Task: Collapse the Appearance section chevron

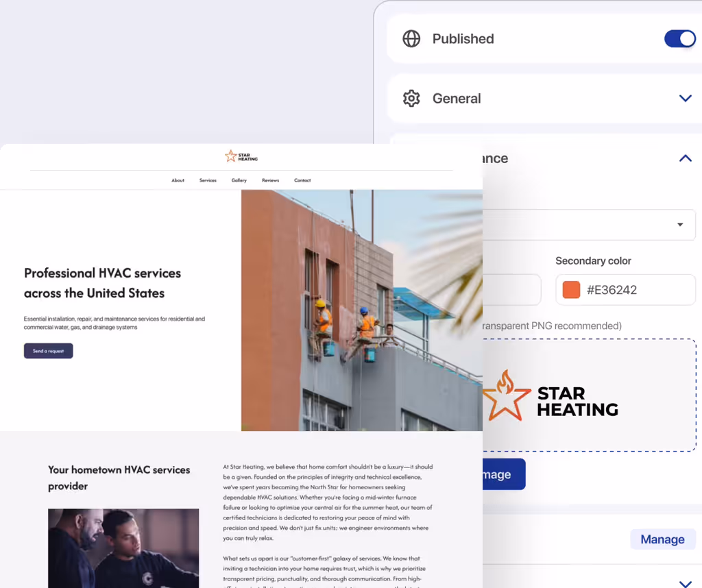Action: pyautogui.click(x=685, y=158)
